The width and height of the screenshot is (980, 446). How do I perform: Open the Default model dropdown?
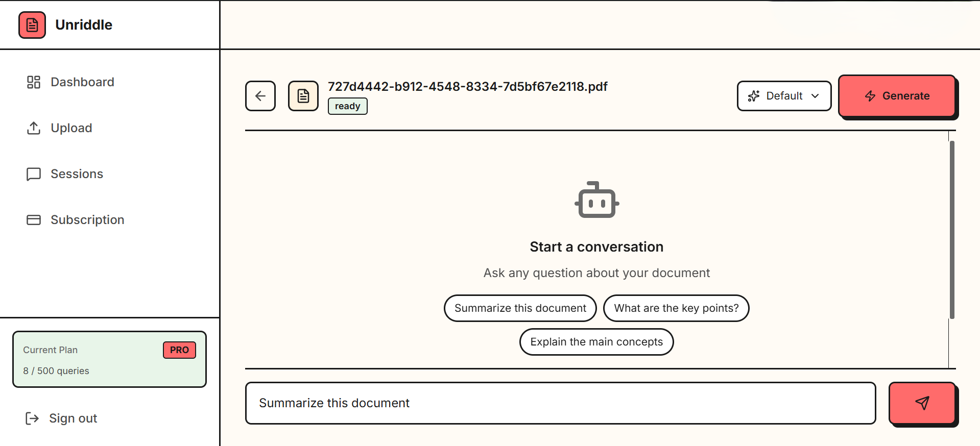pyautogui.click(x=784, y=96)
